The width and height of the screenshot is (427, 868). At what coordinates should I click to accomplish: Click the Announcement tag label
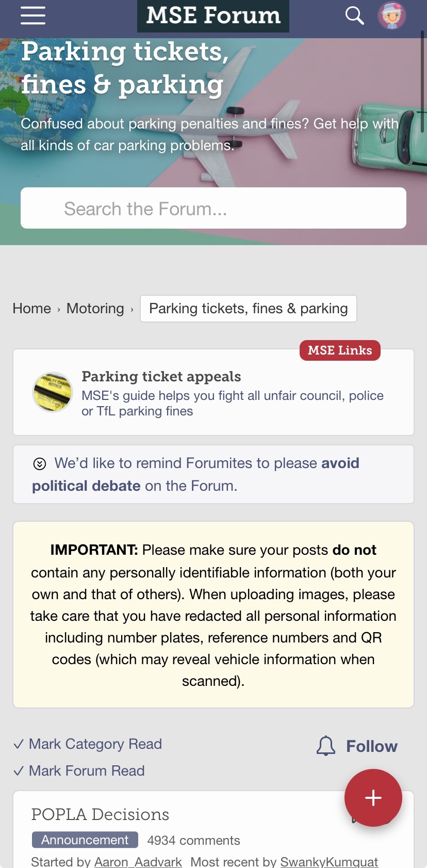pos(85,840)
